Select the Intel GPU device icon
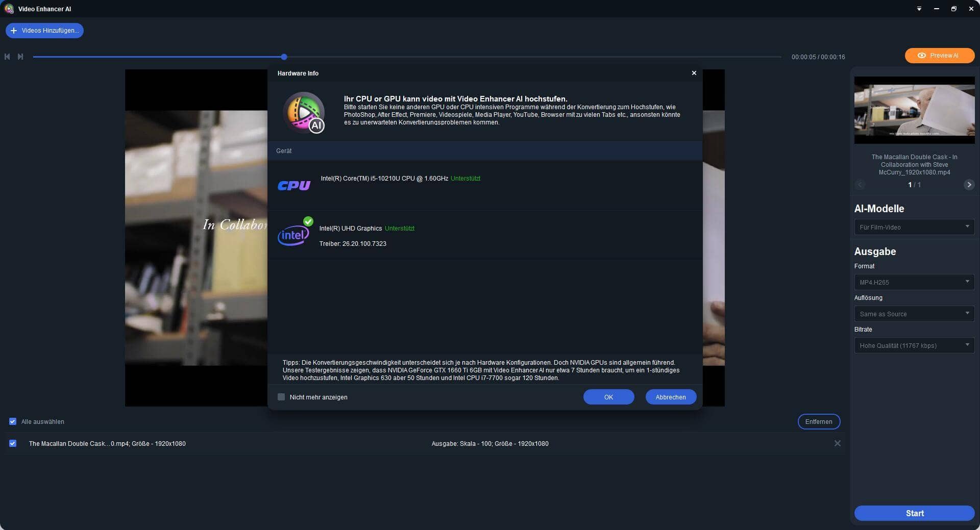This screenshot has width=980, height=530. pos(293,235)
